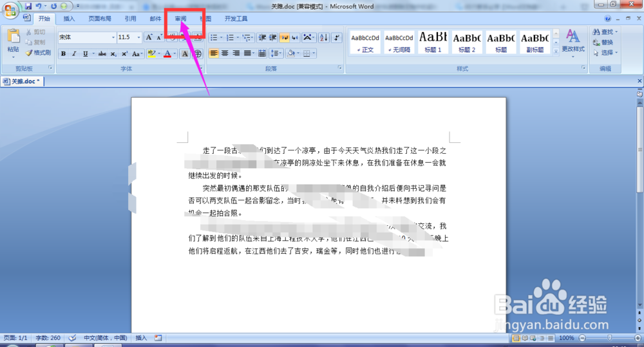Open Change Case Aa dropdown
This screenshot has width=644, height=347.
pyautogui.click(x=137, y=54)
